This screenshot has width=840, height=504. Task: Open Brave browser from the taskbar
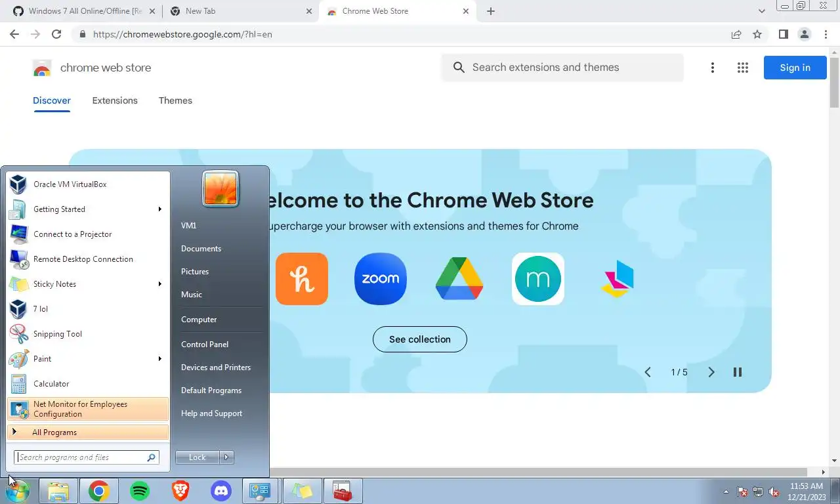click(x=180, y=491)
